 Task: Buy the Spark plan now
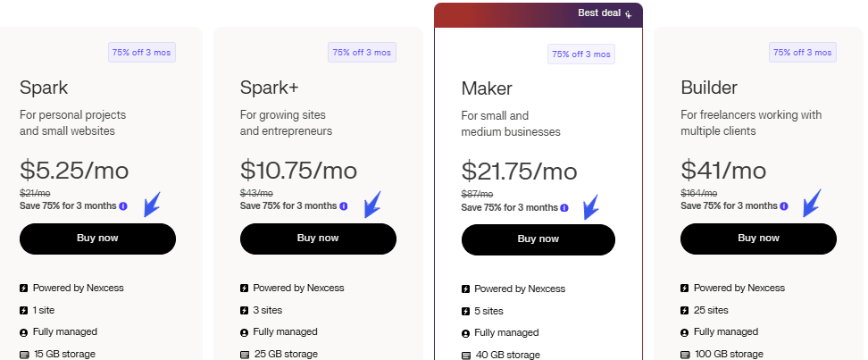[x=97, y=239]
